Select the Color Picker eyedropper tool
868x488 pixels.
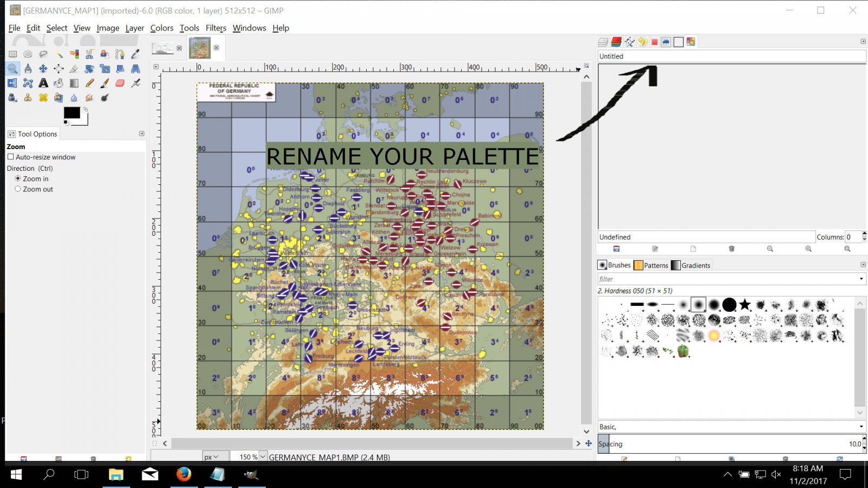pos(136,54)
